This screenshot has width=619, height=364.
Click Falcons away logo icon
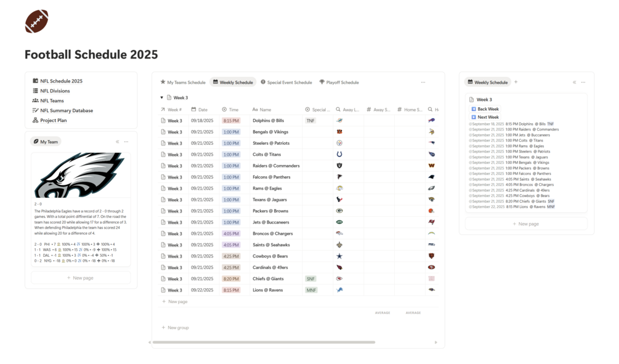(339, 177)
